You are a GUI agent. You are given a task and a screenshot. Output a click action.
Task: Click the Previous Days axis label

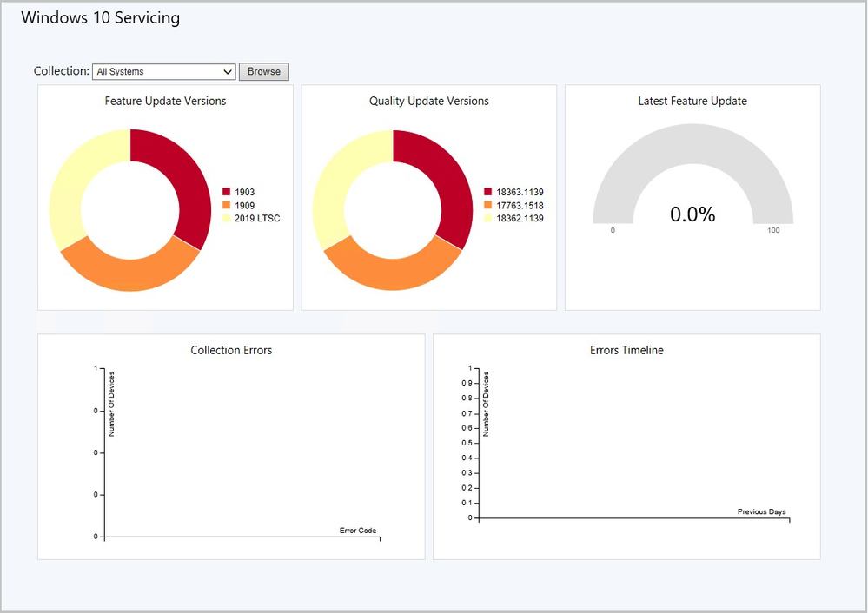[x=762, y=511]
